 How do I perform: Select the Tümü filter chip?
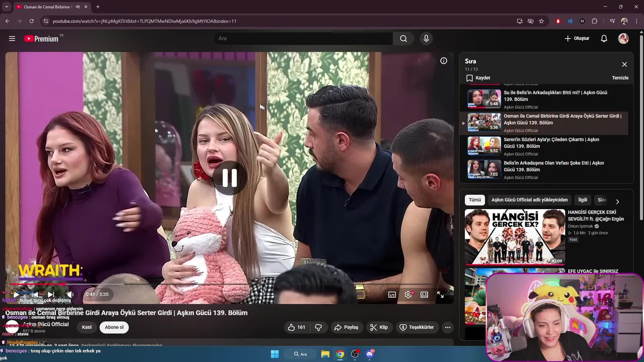click(x=475, y=200)
